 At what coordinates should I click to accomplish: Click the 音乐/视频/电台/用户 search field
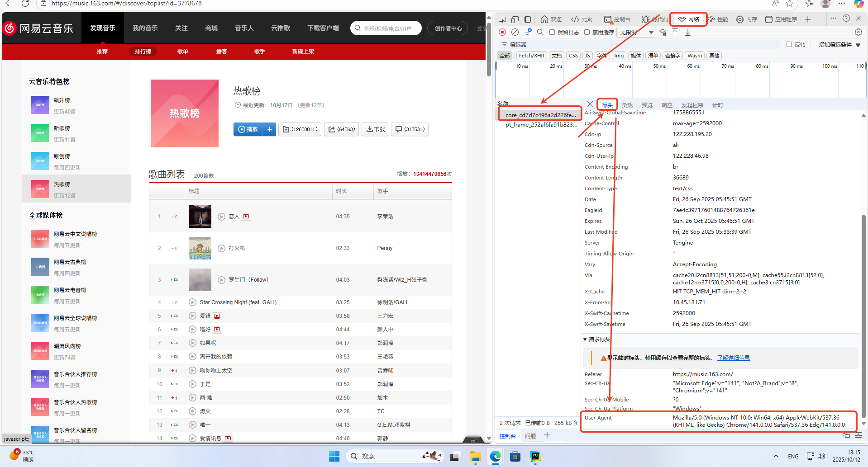click(x=386, y=28)
